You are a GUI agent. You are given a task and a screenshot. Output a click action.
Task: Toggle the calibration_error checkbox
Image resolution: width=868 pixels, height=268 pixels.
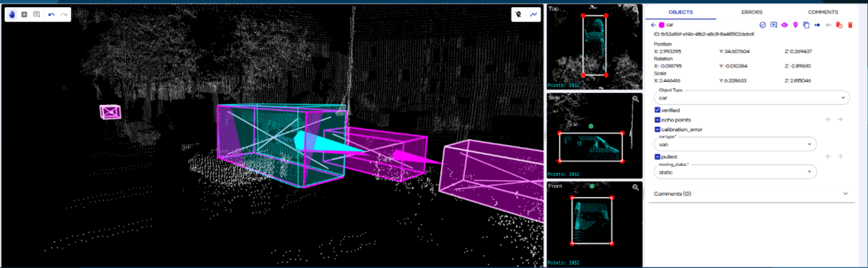pyautogui.click(x=657, y=129)
